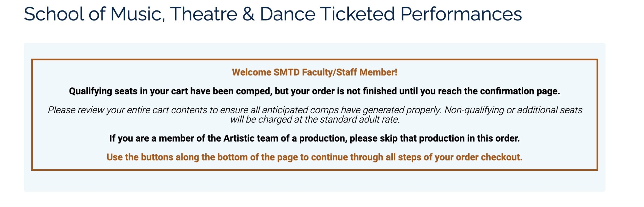
Task: Click the bold Qualifying seats comped sentence
Action: (x=314, y=91)
